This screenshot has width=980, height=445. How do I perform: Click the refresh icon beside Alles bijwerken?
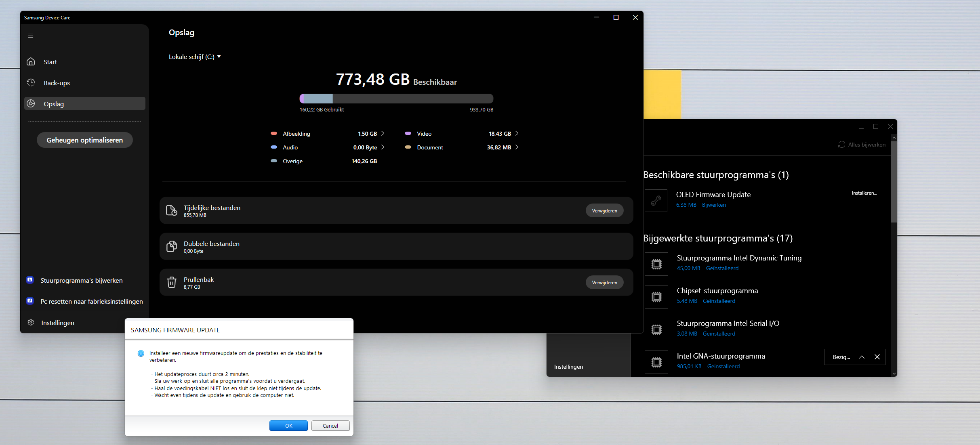click(841, 145)
